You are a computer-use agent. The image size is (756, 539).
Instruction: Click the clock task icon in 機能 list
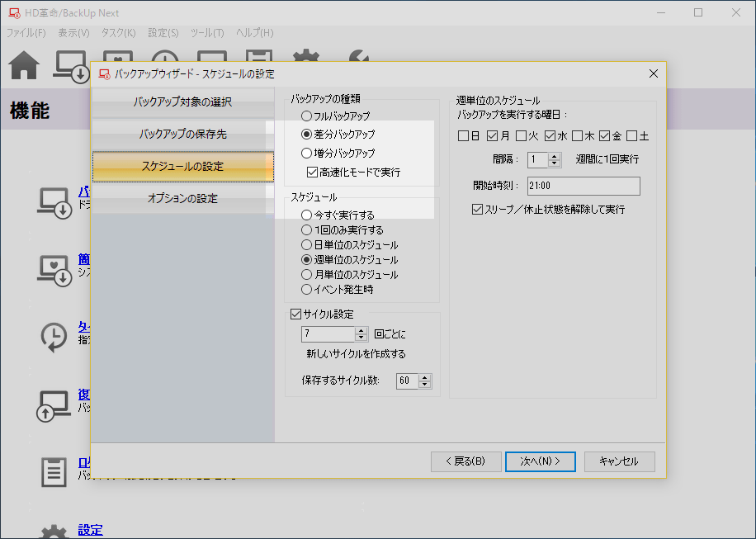coord(54,338)
